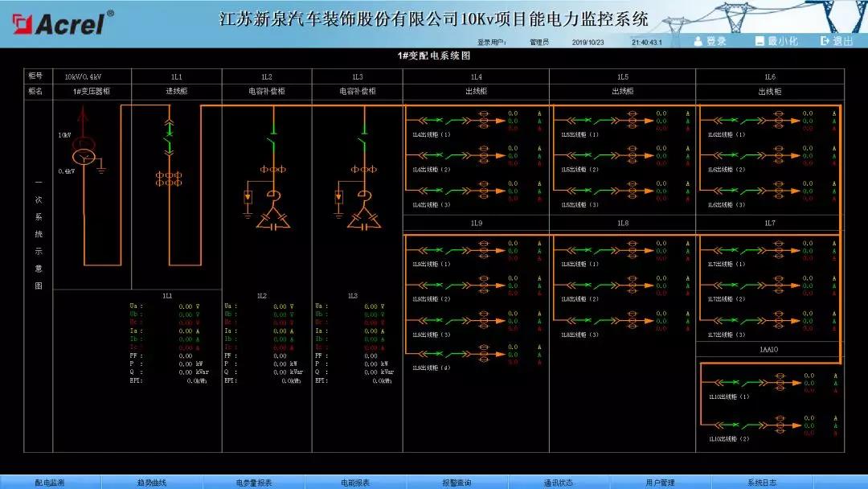
Task: Click the 1L3 current transformer symbol
Action: click(x=364, y=169)
